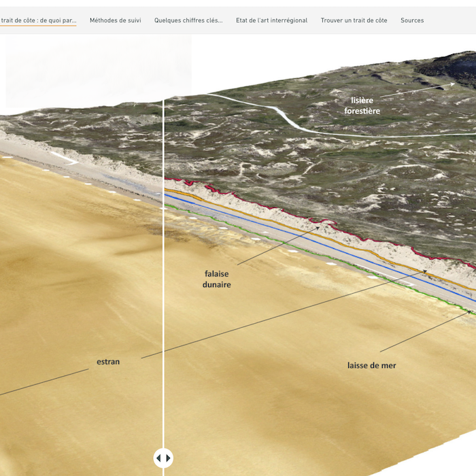Grab the image comparison swipe handle

163,458
